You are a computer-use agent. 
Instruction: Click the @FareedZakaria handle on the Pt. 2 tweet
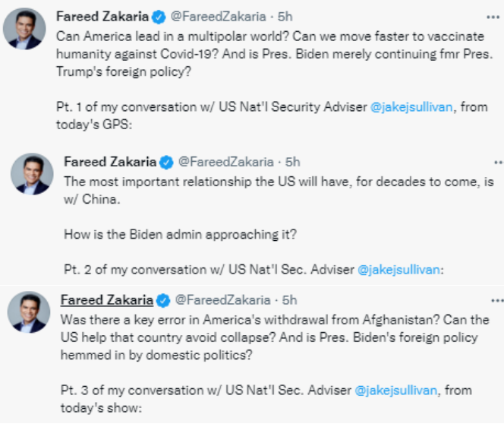tap(225, 162)
